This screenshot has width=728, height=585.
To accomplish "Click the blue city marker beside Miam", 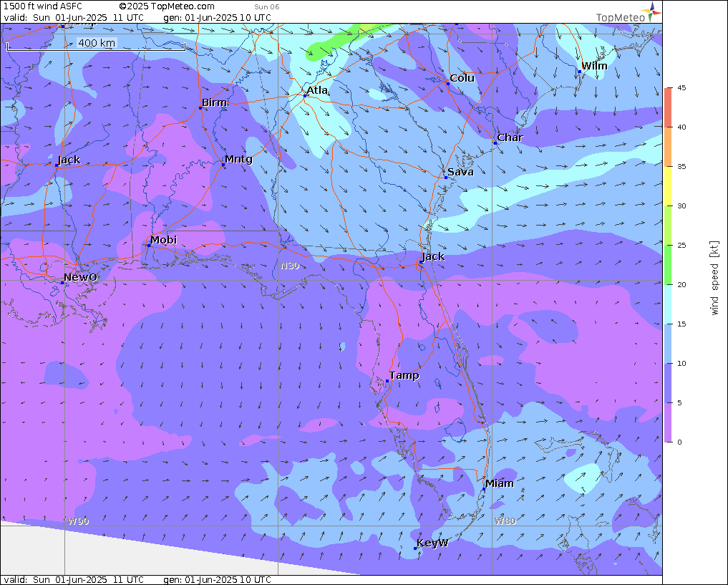I will pyautogui.click(x=484, y=489).
